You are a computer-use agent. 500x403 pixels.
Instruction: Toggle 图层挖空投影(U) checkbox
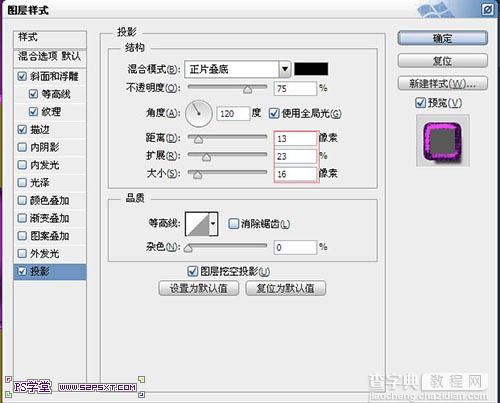click(x=193, y=271)
